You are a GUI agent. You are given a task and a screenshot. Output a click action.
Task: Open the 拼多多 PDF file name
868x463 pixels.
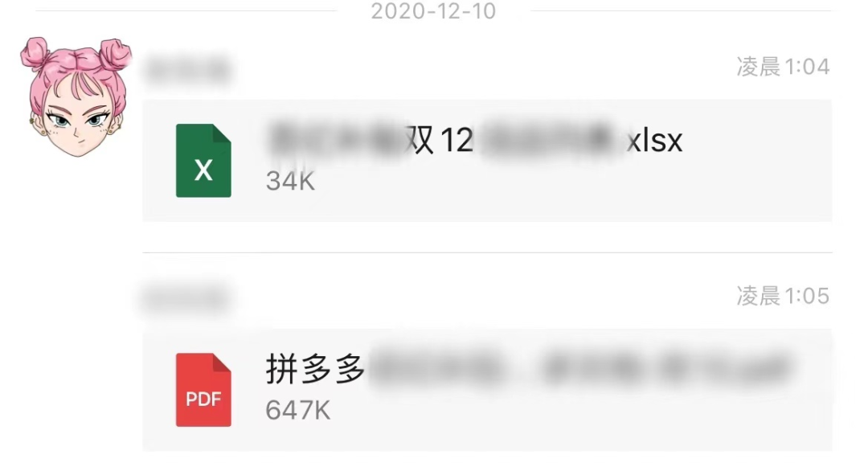point(529,368)
